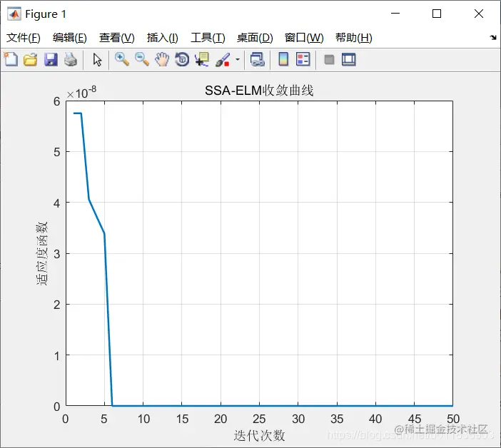Open the 编辑(E) menu
Viewport: 501px width, 448px height.
coord(70,38)
